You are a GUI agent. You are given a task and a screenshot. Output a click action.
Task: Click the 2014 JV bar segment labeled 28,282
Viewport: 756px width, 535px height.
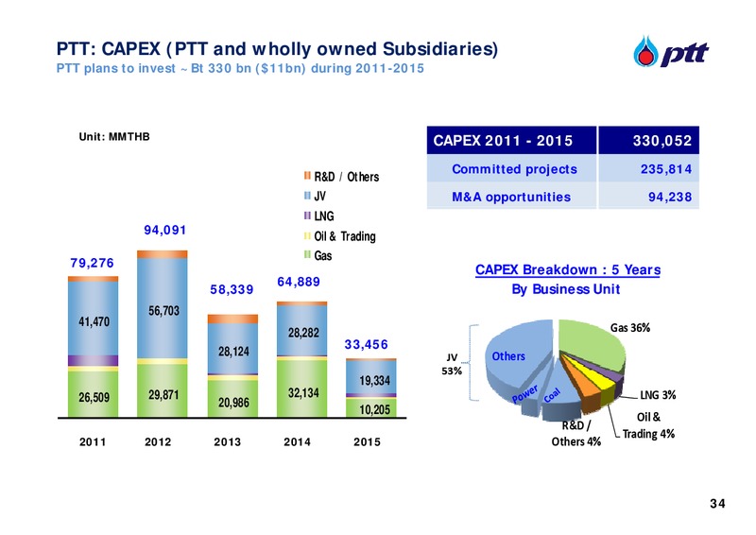301,331
